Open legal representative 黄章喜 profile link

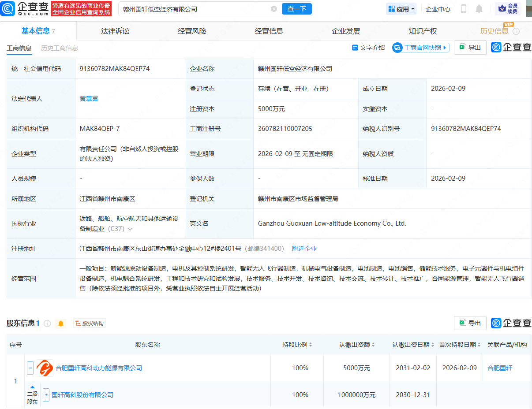click(89, 99)
